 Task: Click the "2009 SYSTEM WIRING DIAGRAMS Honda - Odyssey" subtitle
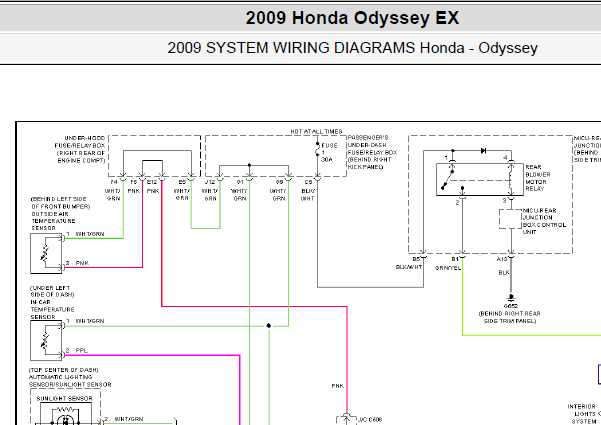[x=352, y=48]
